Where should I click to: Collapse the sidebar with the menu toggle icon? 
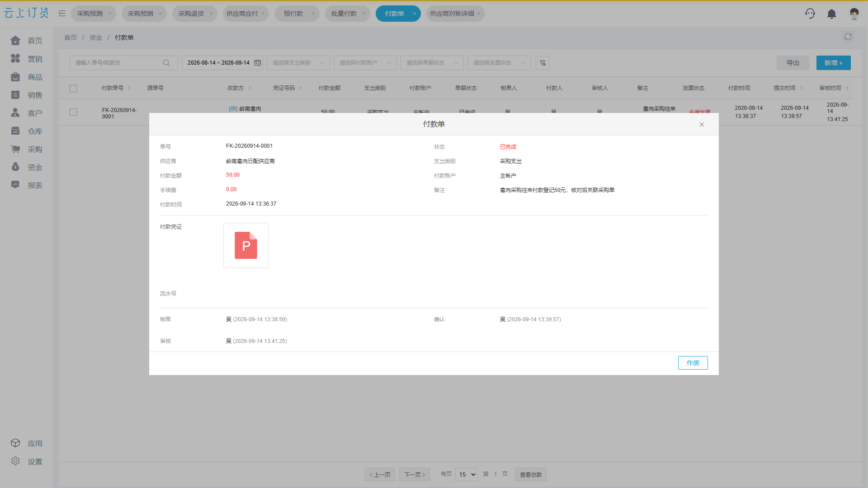(x=62, y=14)
